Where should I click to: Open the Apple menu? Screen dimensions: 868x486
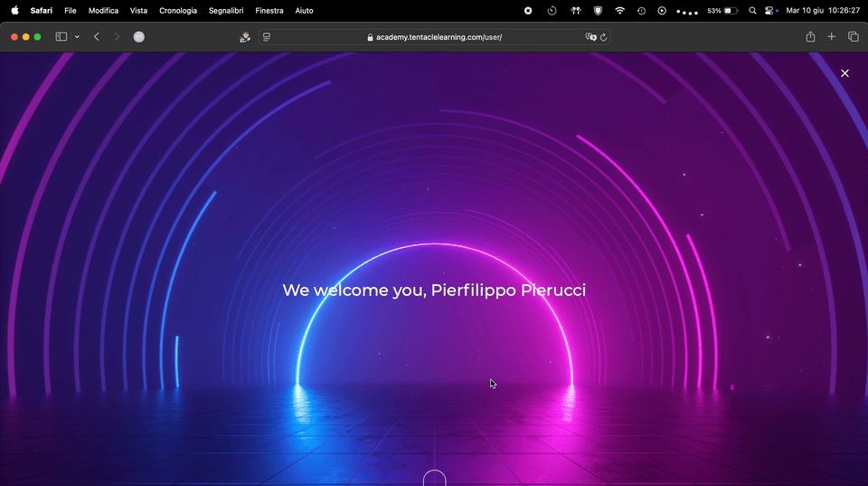tap(14, 11)
